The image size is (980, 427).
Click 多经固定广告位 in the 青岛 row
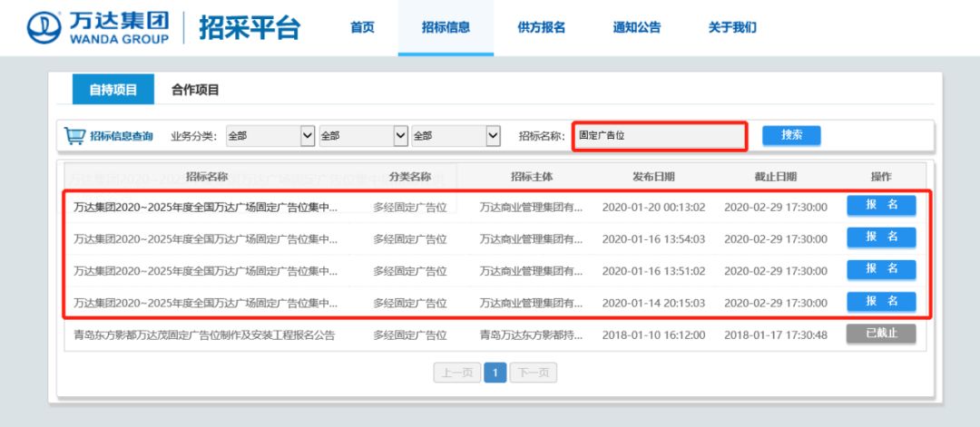[x=410, y=335]
